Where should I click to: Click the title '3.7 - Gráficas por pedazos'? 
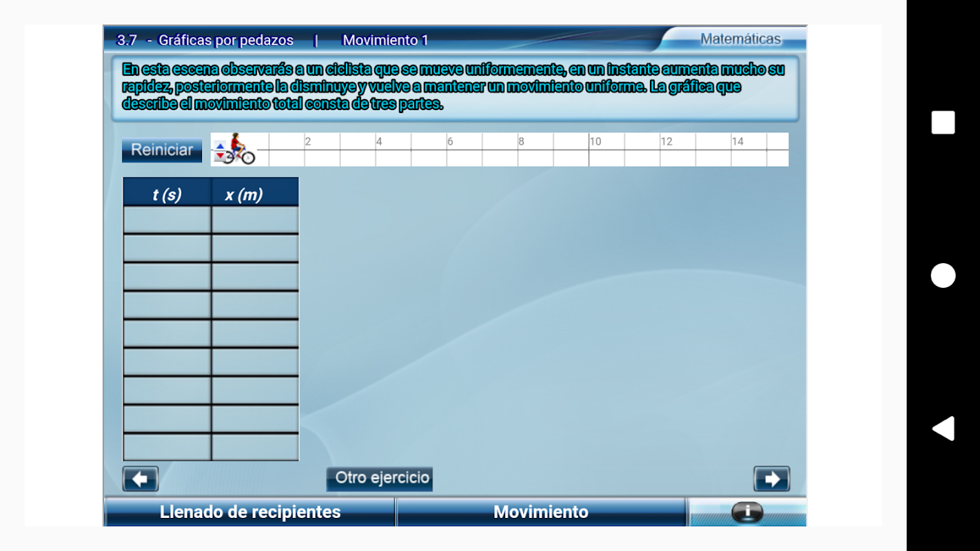tap(205, 40)
